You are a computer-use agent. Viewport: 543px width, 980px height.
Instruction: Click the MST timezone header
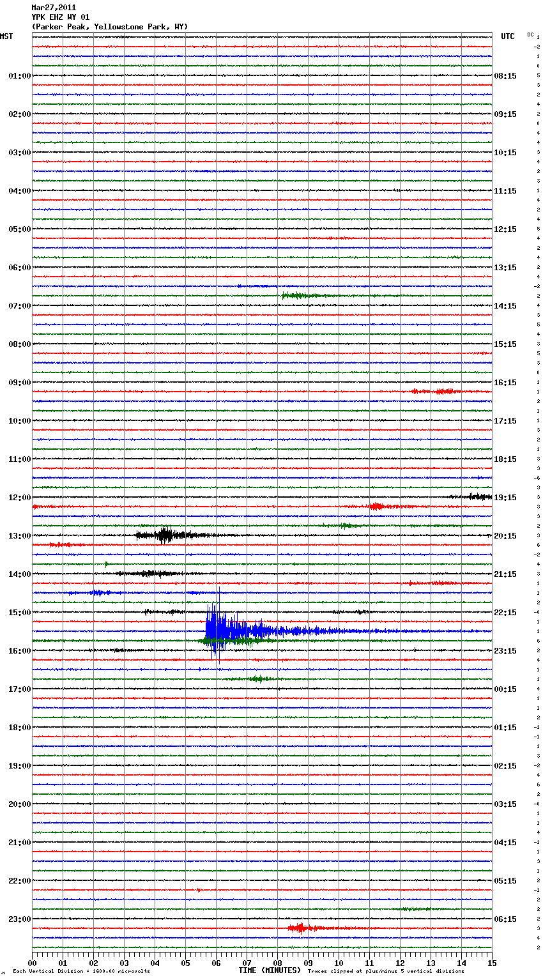point(6,36)
